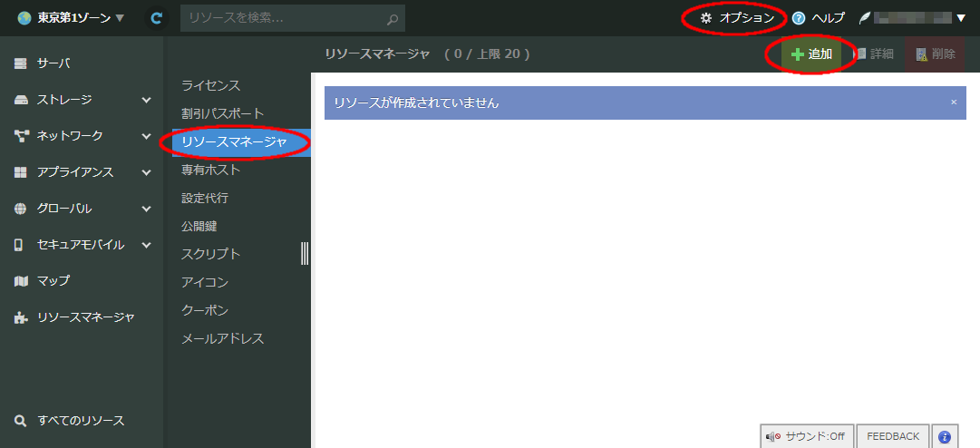This screenshot has height=448, width=980.
Task: Click the submenu panel resize handle
Action: (x=306, y=254)
